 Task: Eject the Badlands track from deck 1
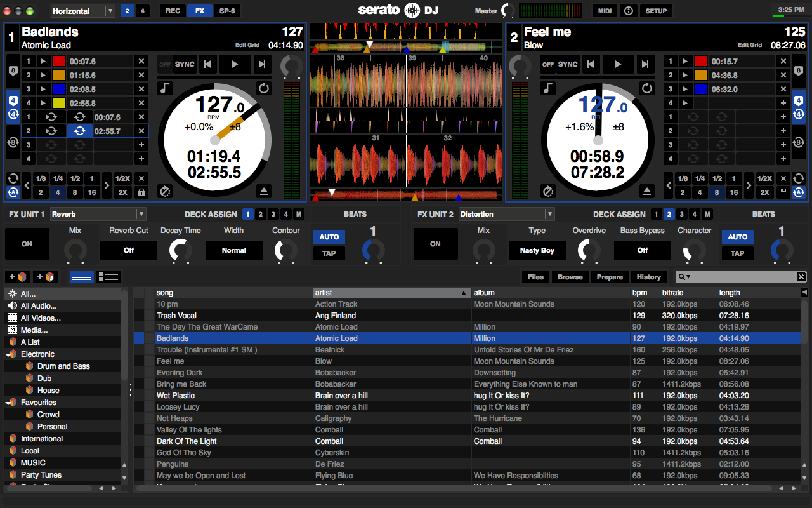264,190
